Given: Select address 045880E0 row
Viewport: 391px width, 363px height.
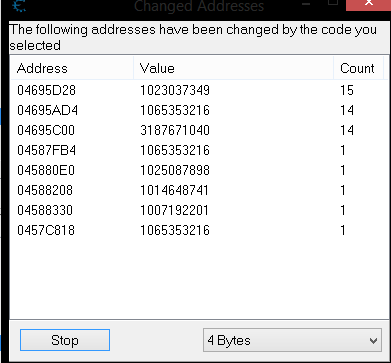Looking at the screenshot, I should tap(199, 170).
